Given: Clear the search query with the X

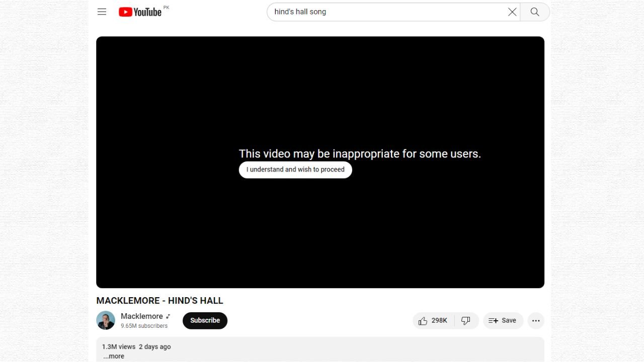Looking at the screenshot, I should [x=512, y=12].
